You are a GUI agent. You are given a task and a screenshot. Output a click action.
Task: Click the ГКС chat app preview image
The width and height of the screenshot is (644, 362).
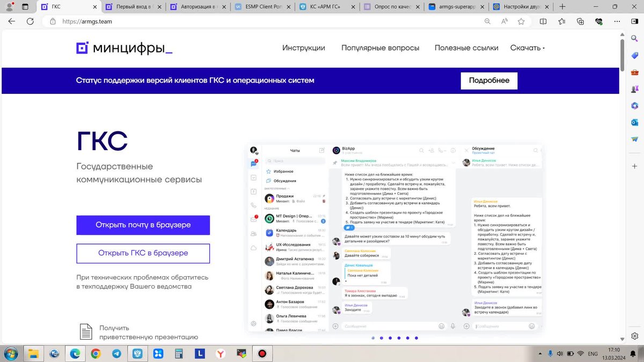[x=395, y=238]
